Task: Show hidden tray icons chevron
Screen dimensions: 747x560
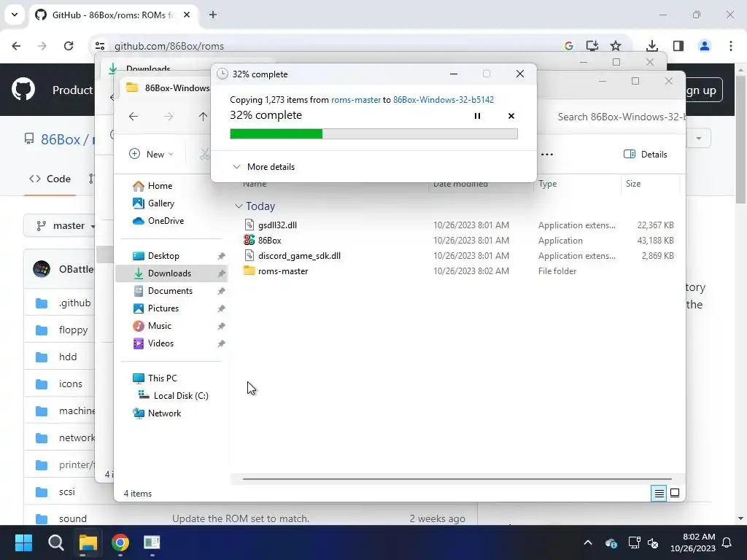Action: point(588,542)
